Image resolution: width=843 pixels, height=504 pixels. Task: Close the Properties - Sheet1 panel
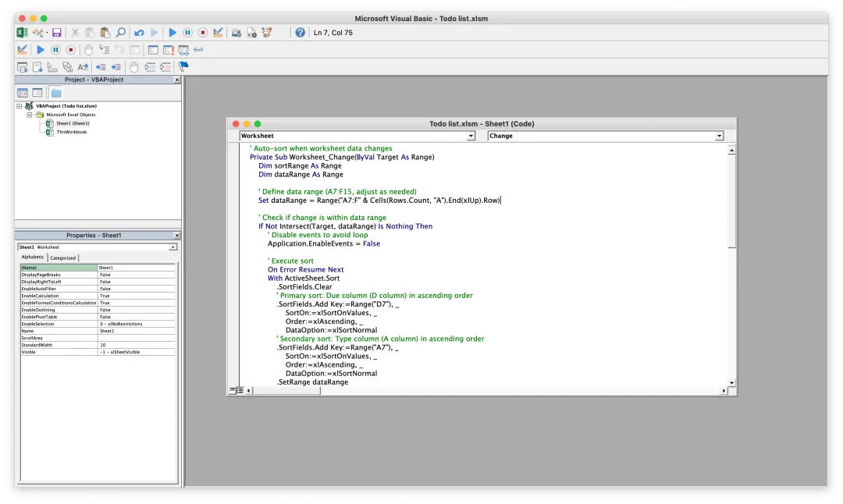[x=177, y=236]
